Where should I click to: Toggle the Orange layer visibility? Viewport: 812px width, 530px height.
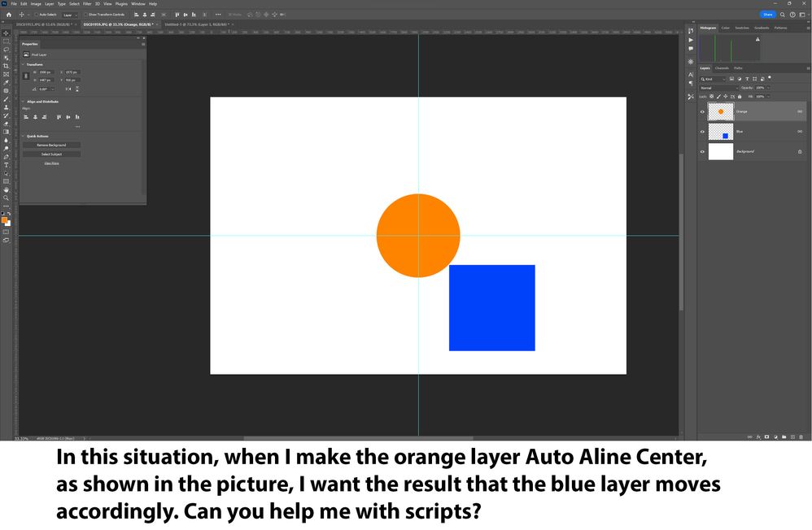coord(702,111)
